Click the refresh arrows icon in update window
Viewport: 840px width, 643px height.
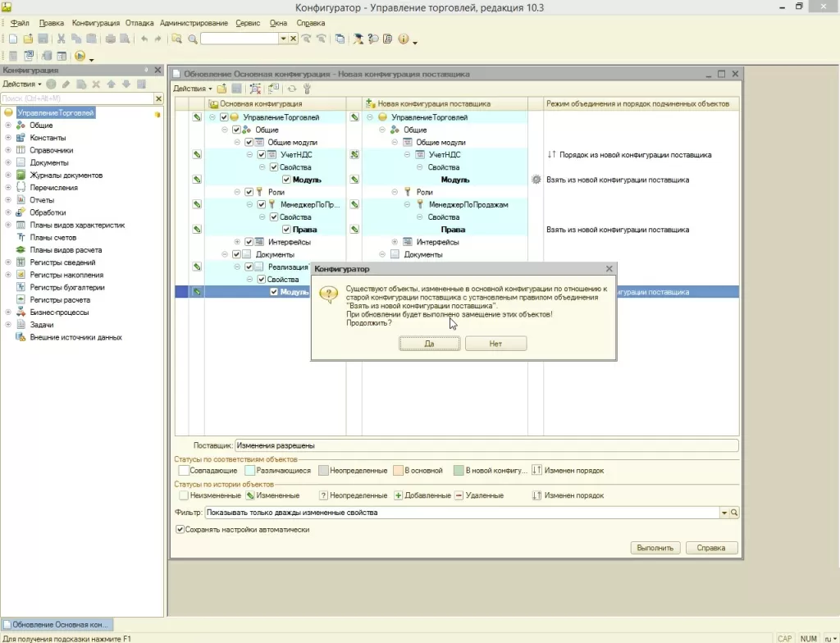(x=291, y=88)
